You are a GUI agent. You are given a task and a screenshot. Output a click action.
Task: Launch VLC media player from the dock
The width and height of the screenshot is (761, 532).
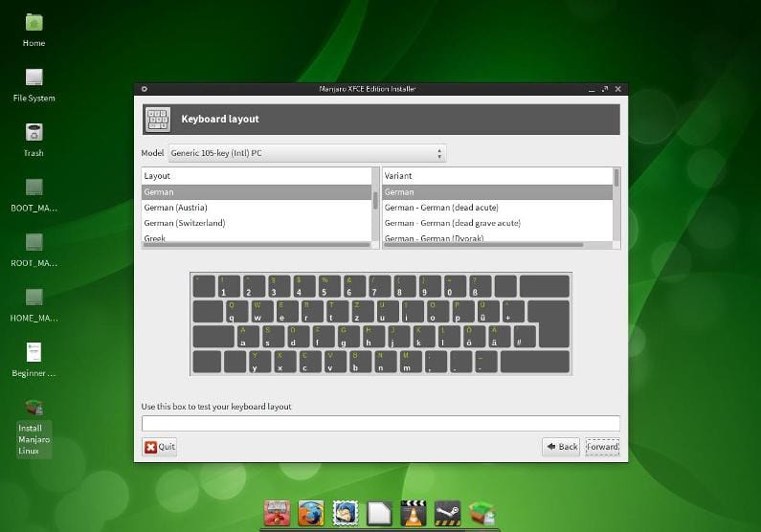coord(414,513)
